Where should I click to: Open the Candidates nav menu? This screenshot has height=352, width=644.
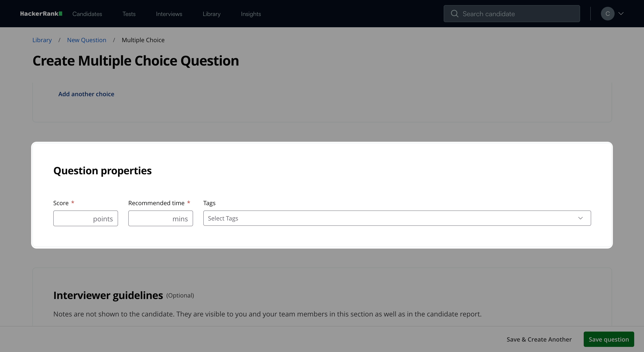pos(87,14)
